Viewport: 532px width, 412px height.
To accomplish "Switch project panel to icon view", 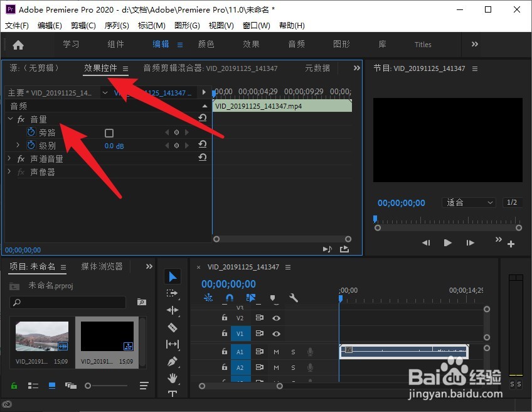I will pyautogui.click(x=52, y=386).
